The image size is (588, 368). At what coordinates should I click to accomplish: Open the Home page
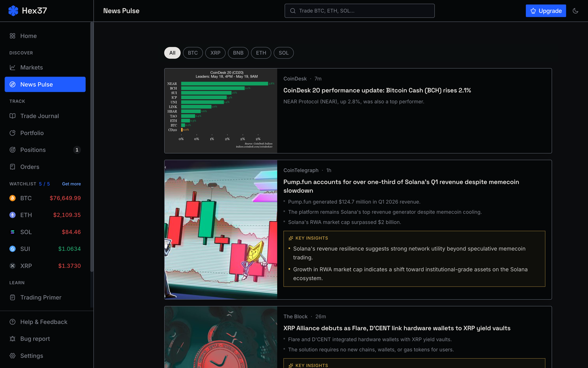[45, 36]
